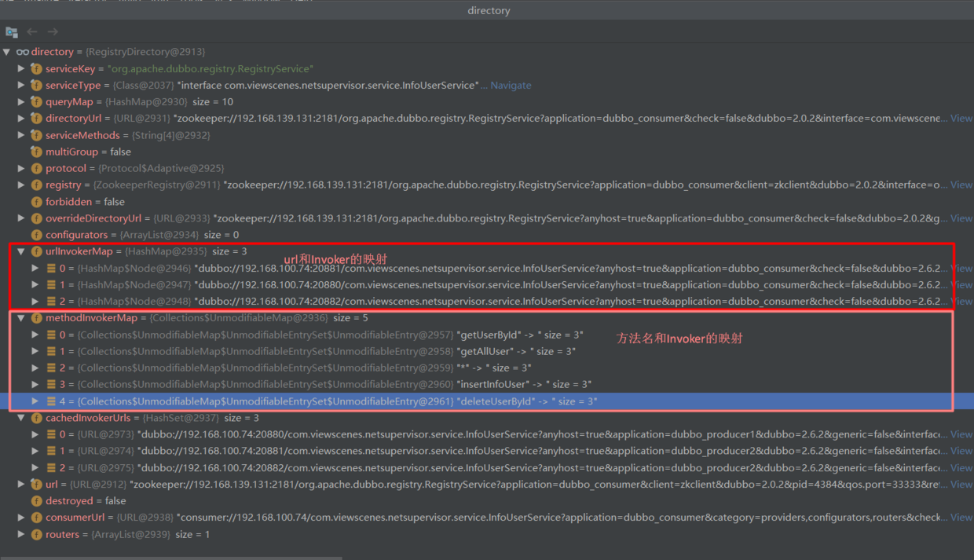The height and width of the screenshot is (560, 974).
Task: Collapse the methodInvokerMap node
Action: (x=21, y=318)
